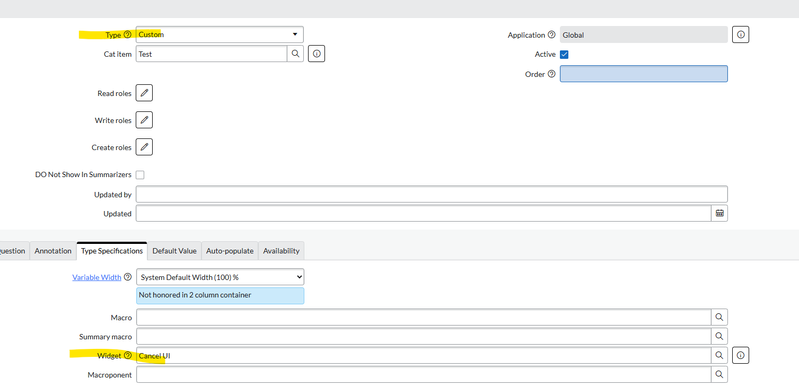Enable DO Not Show In Summarizers checkbox

pos(140,175)
